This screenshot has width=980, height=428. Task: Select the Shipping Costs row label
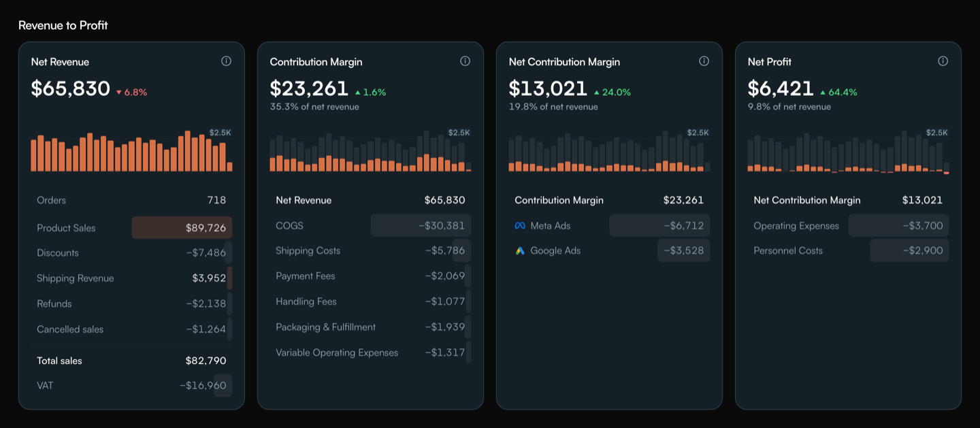pos(308,251)
